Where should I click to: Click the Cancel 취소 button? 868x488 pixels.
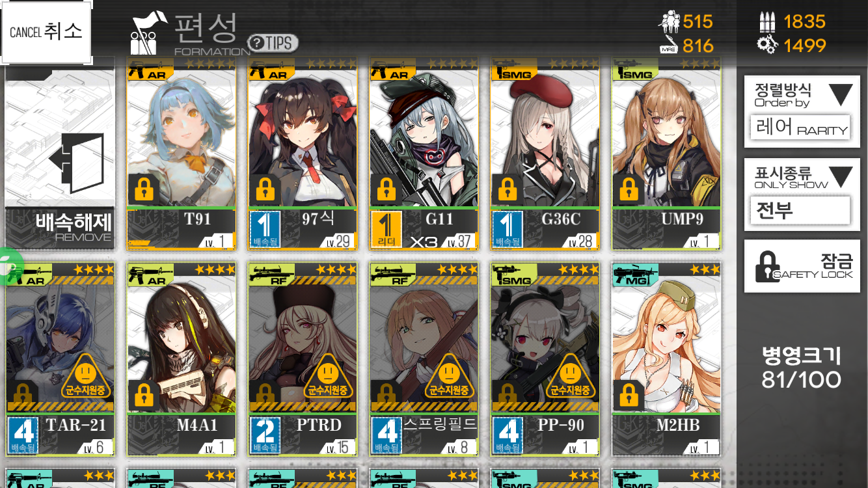(46, 32)
